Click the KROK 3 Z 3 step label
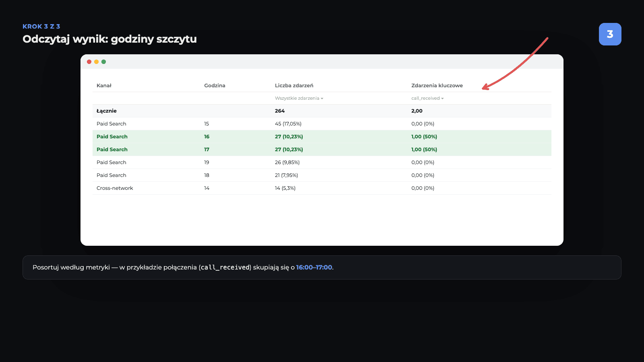Viewport: 644px width, 362px height. pyautogui.click(x=41, y=27)
